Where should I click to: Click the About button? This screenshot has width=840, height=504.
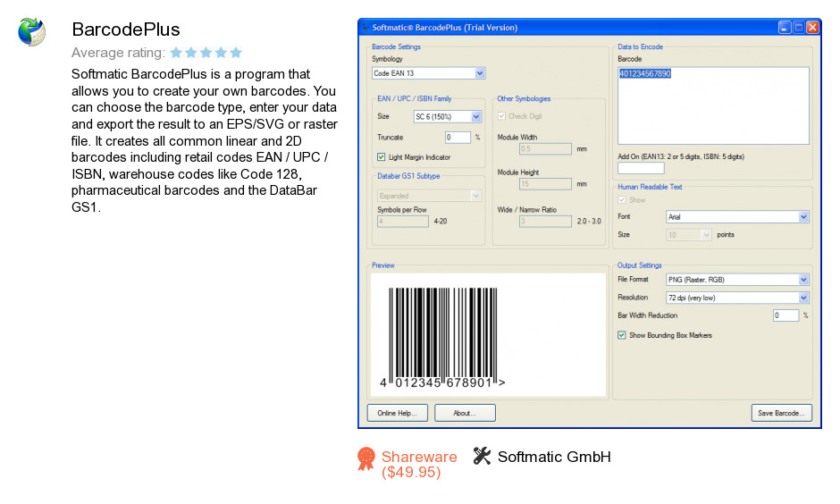point(465,413)
